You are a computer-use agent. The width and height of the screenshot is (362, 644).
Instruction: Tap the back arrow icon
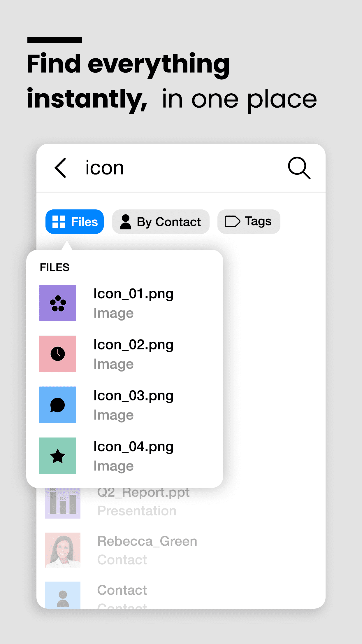coord(60,168)
